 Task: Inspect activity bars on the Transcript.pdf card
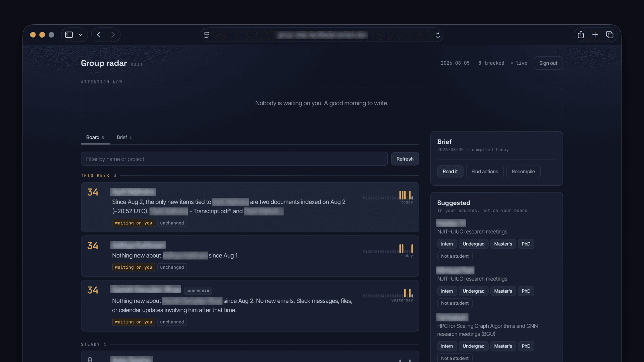tap(388, 195)
